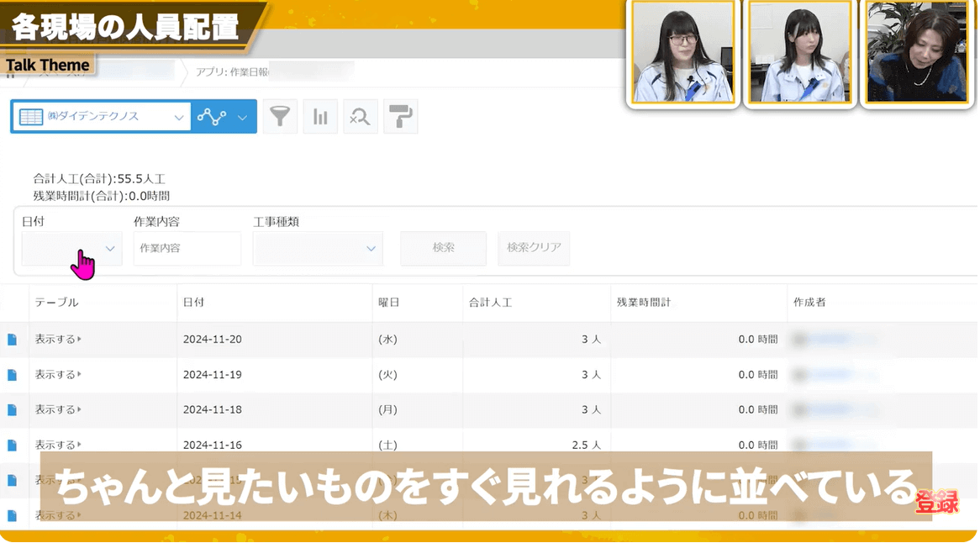The image size is (980, 543).
Task: Click the 検索 button
Action: coord(443,249)
